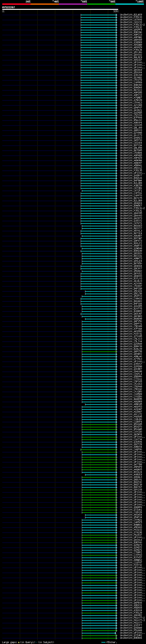Viewport: 146px width, 644px height.
Task: Click the label UniRef100_Q5CQI6
Action: tap(131, 291)
